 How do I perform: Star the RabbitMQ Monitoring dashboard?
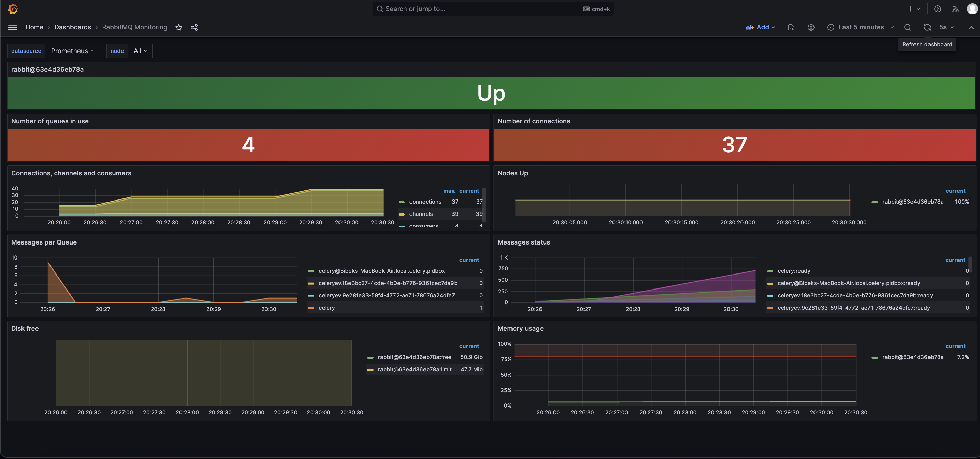point(179,27)
